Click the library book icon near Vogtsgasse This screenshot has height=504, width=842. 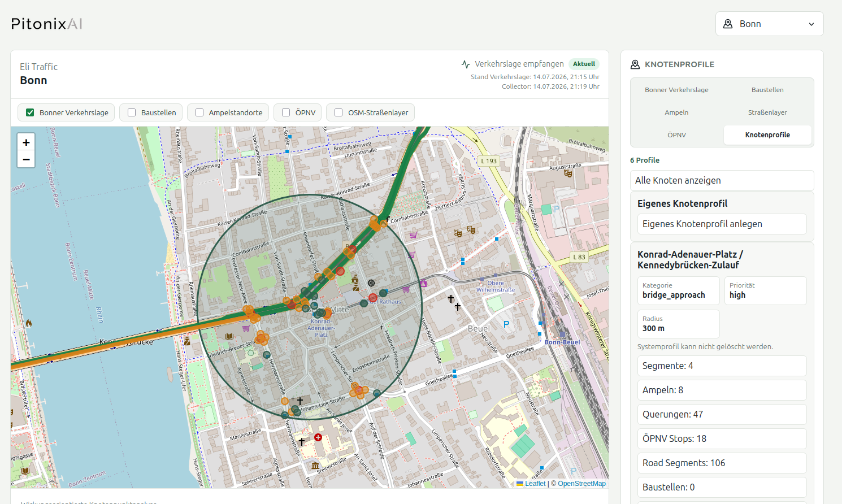coord(25,471)
